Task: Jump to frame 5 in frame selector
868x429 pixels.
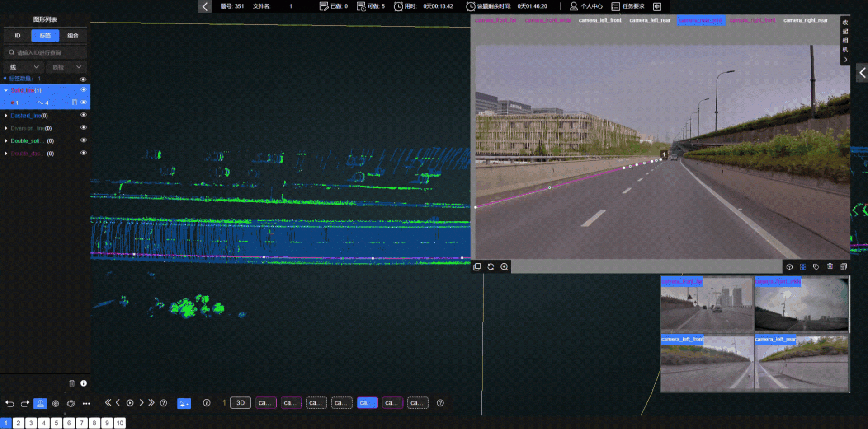Action: [57, 423]
